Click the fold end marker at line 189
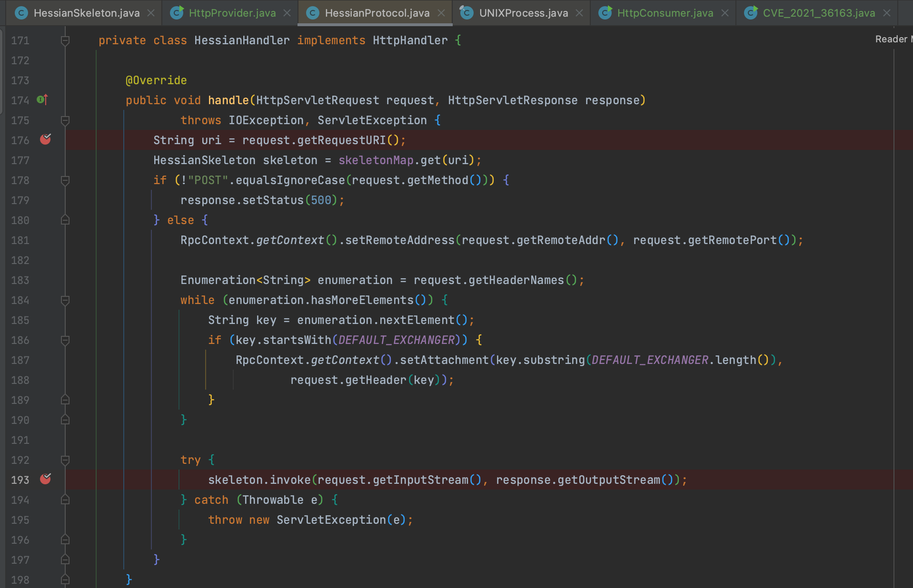913x588 pixels. point(65,400)
